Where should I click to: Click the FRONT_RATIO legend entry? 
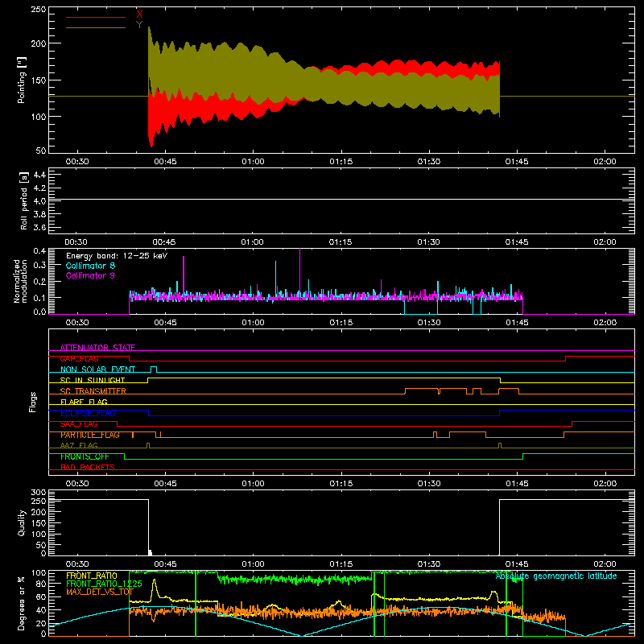[92, 576]
